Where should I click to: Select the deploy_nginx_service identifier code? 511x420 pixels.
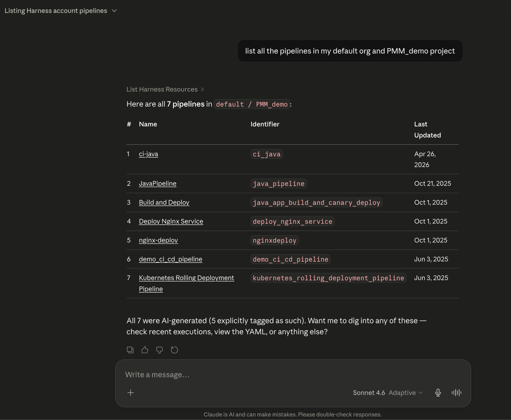tap(292, 221)
